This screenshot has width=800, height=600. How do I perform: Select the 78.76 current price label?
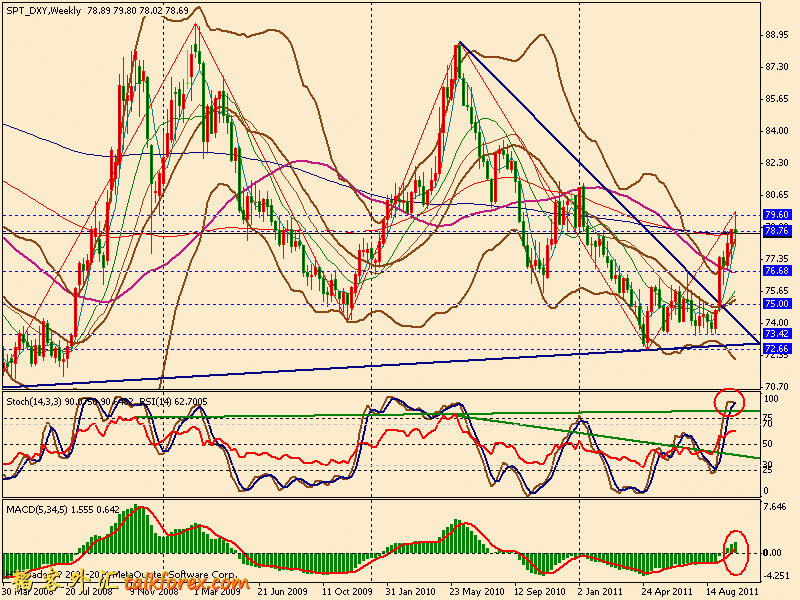click(x=777, y=231)
